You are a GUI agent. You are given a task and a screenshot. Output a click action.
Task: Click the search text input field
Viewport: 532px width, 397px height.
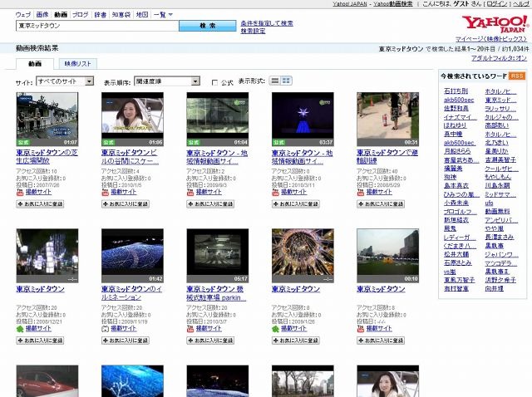97,26
